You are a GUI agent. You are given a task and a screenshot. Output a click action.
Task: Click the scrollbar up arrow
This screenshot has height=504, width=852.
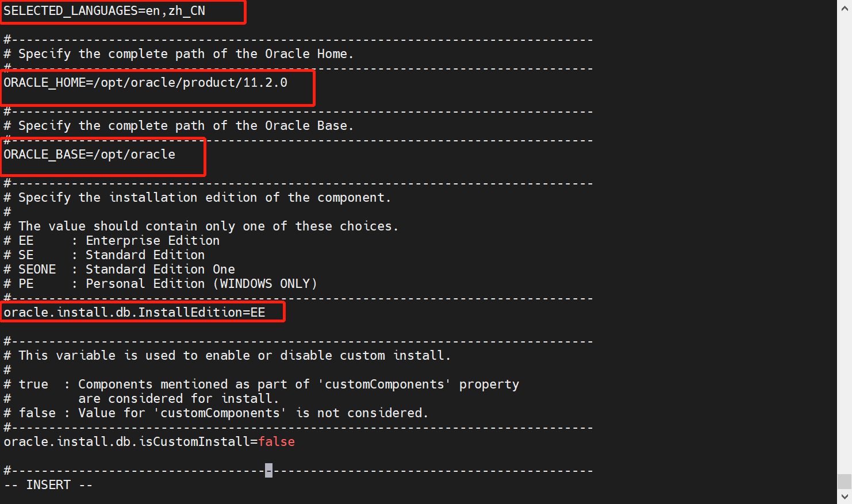click(844, 8)
